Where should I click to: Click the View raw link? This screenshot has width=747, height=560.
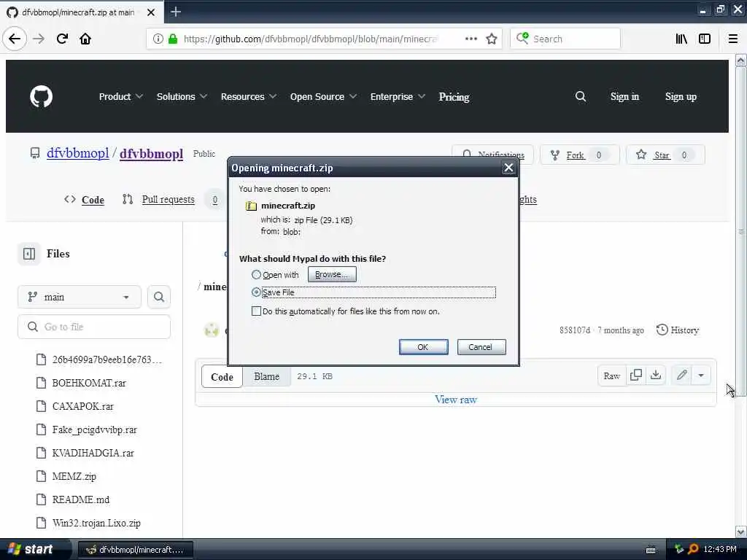455,400
